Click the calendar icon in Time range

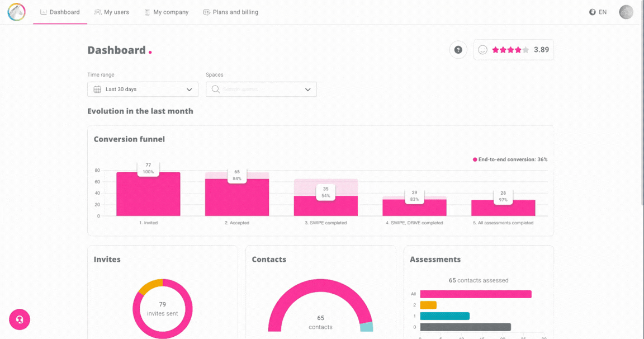pos(97,90)
